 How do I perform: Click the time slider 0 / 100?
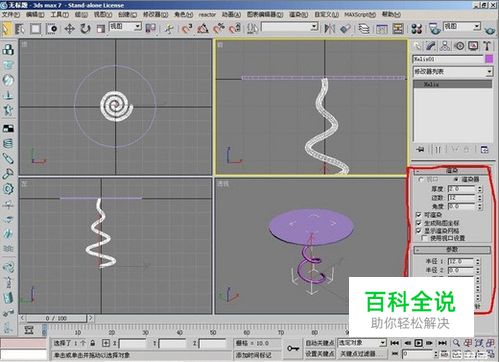(x=56, y=318)
